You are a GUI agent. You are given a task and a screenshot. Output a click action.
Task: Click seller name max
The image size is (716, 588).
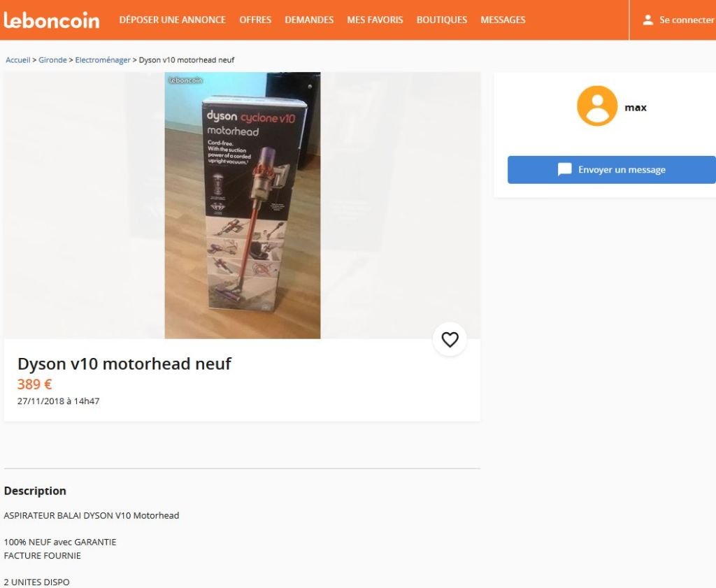pos(636,107)
